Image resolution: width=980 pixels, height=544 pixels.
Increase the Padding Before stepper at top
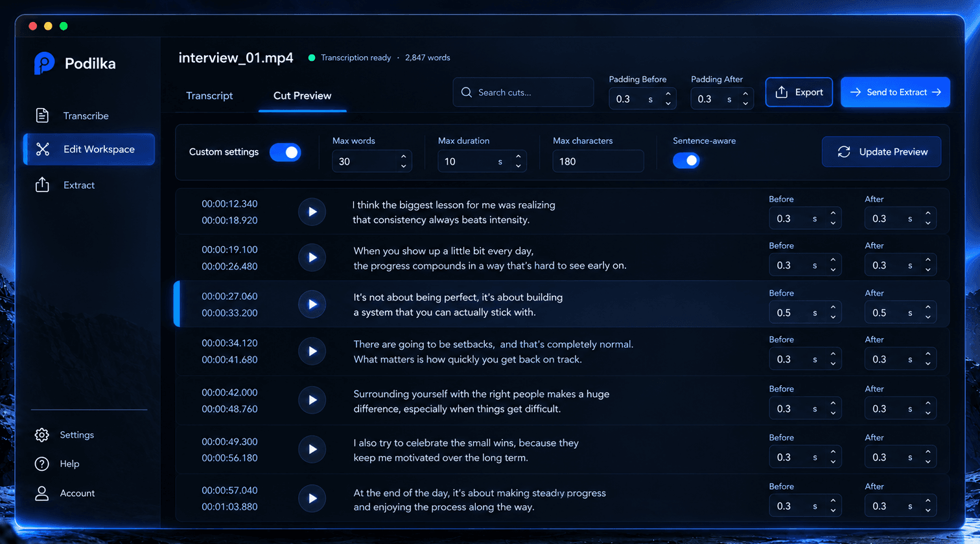click(668, 95)
